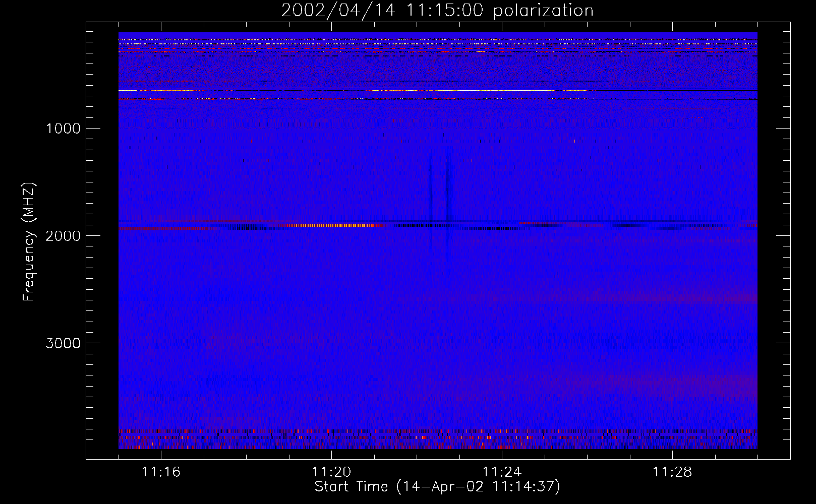The width and height of the screenshot is (816, 504).
Task: Click the '2000' frequency axis label
Action: point(63,236)
